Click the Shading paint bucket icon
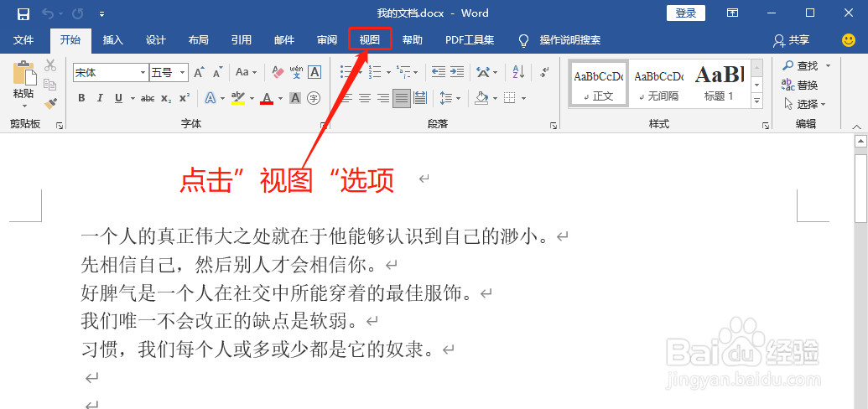The image size is (868, 409). [x=482, y=98]
